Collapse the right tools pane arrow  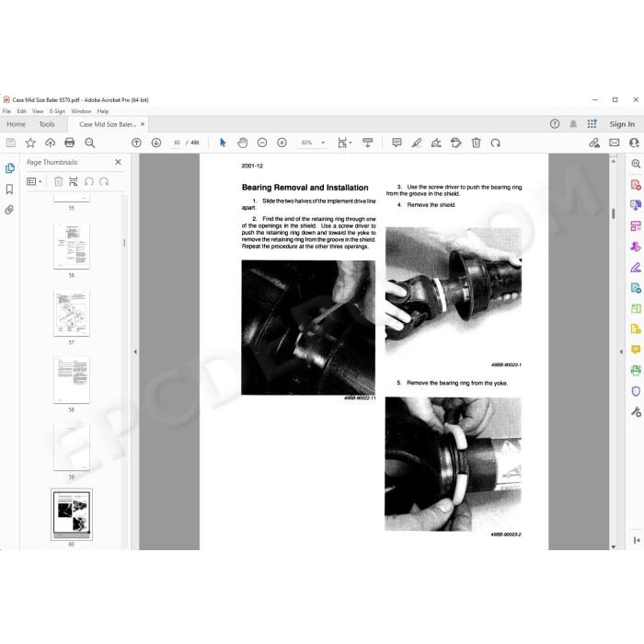621,351
